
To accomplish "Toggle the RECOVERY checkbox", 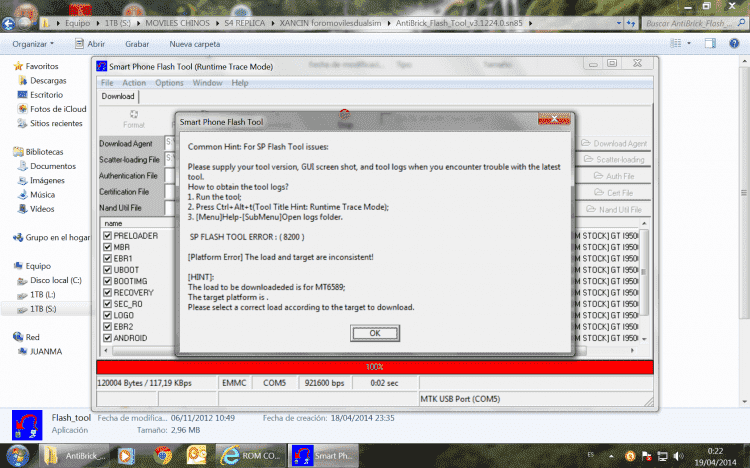I will (x=108, y=292).
